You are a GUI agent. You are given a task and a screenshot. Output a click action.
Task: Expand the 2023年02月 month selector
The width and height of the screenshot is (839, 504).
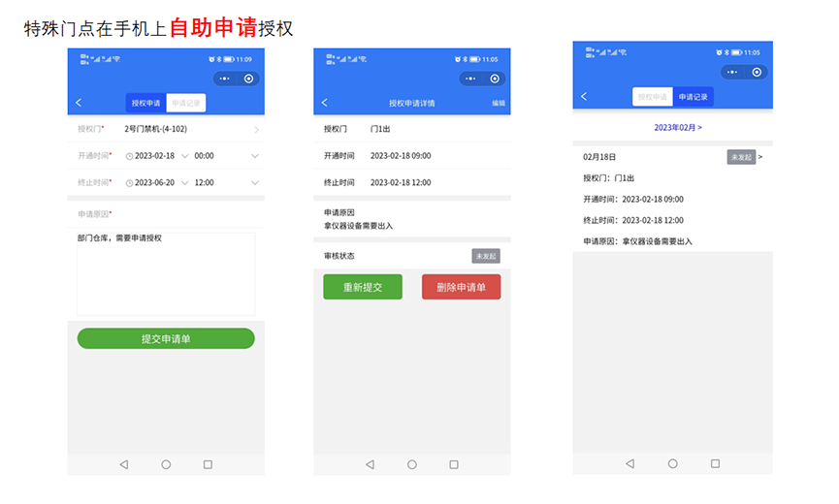677,127
